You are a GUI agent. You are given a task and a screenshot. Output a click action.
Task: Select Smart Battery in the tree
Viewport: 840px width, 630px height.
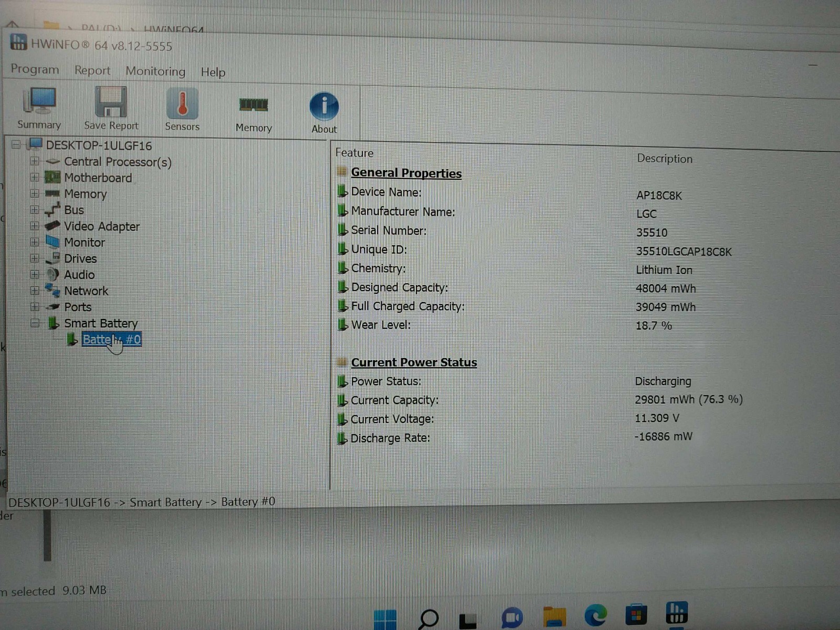tap(101, 323)
